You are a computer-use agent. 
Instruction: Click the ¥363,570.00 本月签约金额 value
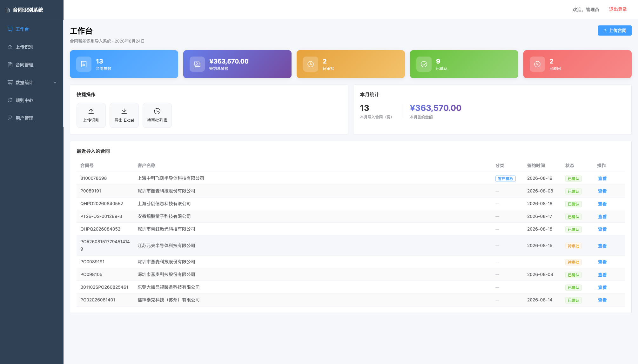point(435,108)
